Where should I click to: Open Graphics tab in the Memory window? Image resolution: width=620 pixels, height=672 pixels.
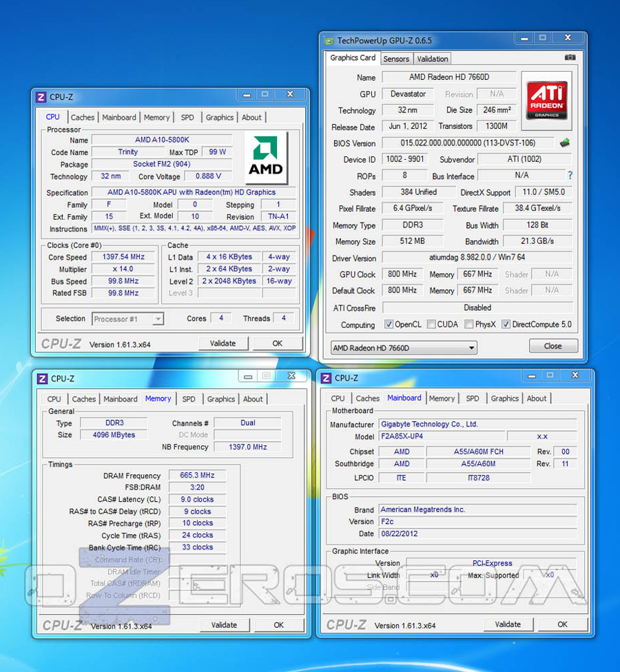[221, 399]
